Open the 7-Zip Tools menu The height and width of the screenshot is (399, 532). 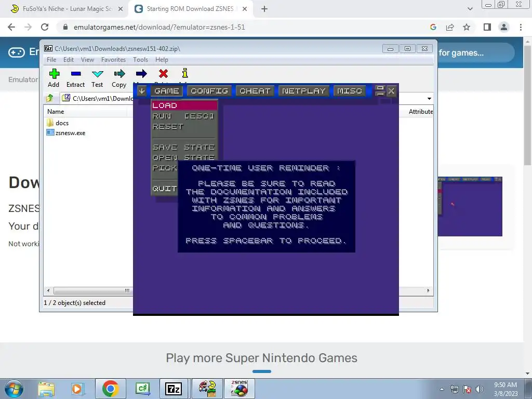coord(140,60)
